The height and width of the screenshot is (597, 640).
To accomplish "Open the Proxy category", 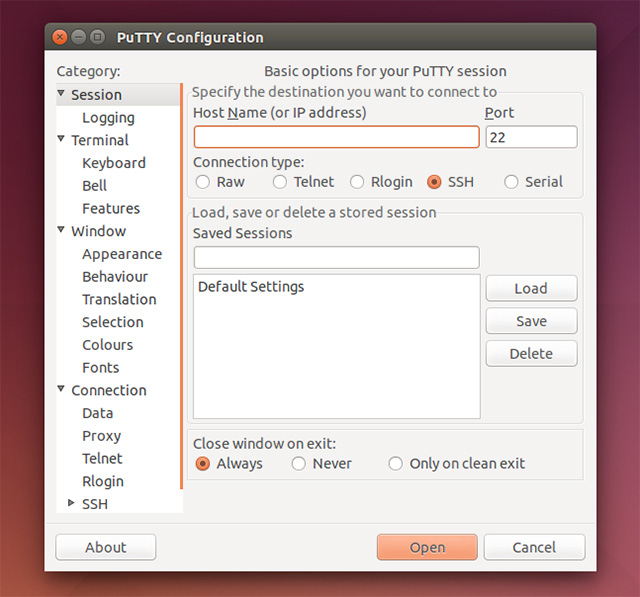I will (x=102, y=436).
